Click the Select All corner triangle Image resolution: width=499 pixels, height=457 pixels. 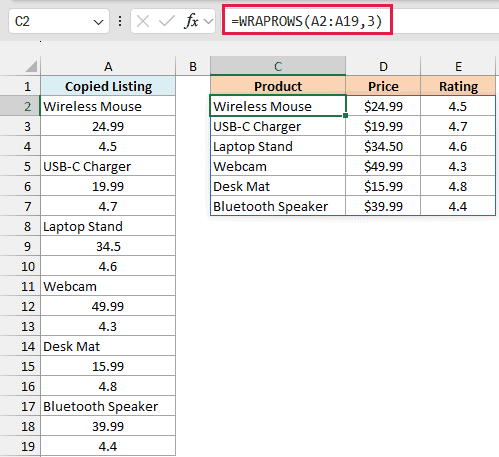(x=31, y=66)
